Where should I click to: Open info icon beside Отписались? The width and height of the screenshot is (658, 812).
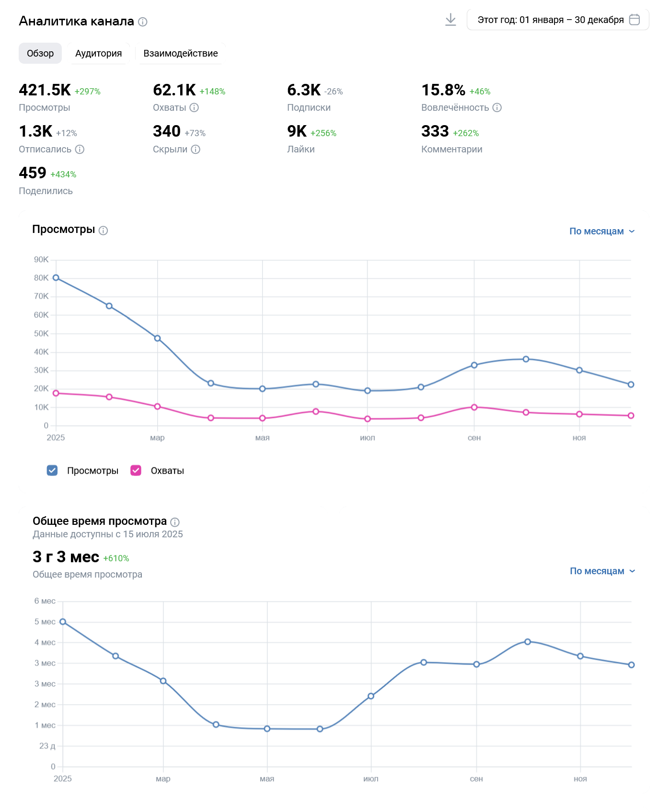[x=80, y=149]
